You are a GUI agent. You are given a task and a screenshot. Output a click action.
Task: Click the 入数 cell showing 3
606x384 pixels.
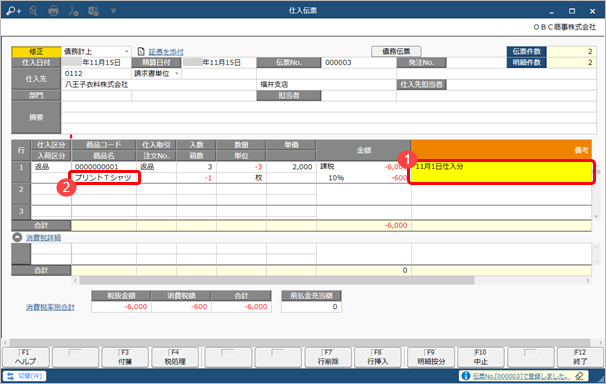click(x=196, y=167)
